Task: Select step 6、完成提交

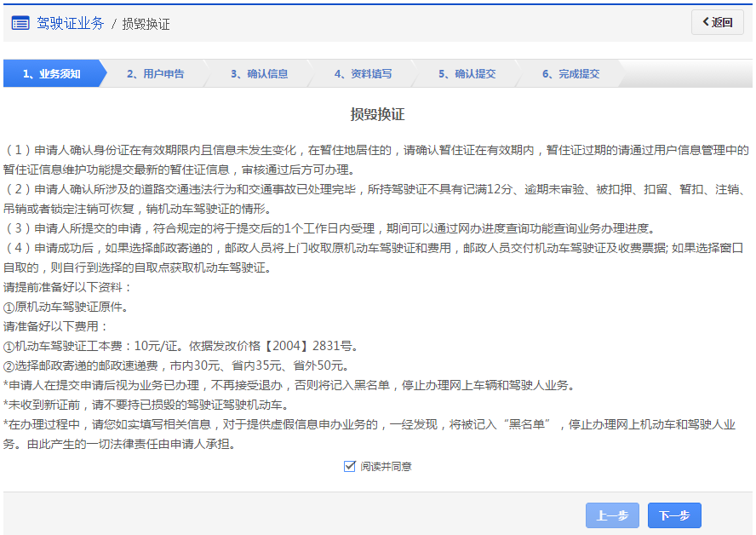Action: point(570,74)
